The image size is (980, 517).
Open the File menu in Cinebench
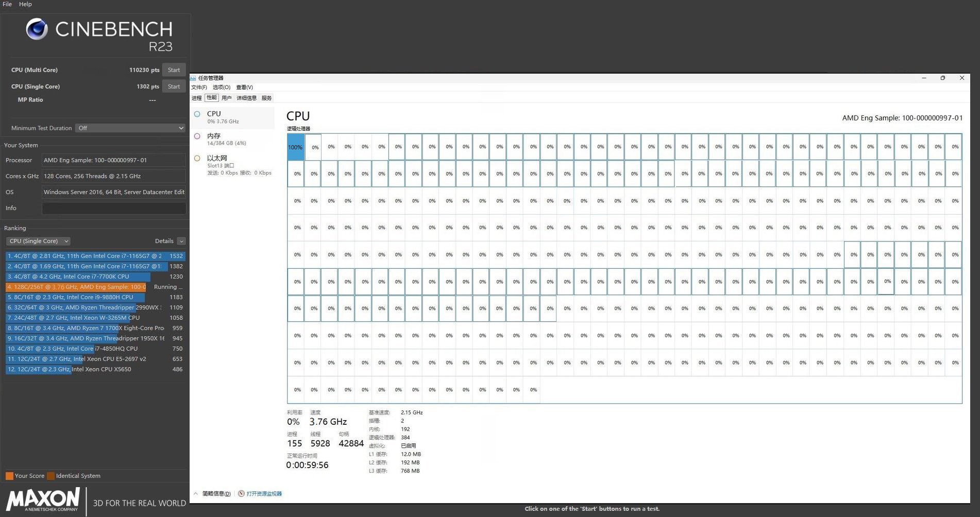[x=7, y=4]
